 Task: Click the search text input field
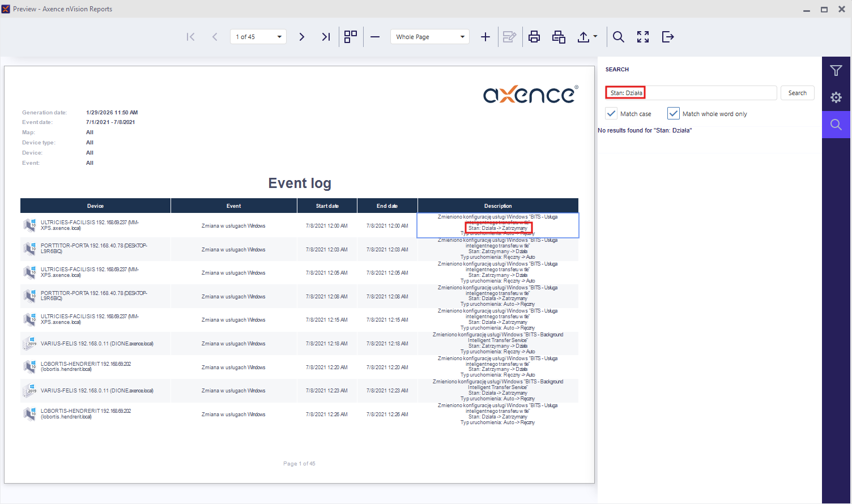pos(708,93)
